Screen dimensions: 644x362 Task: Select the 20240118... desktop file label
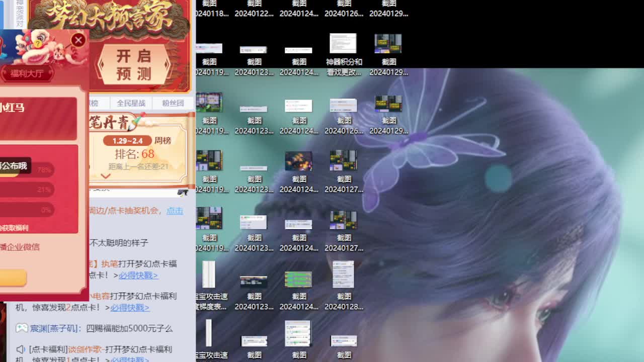tap(212, 14)
